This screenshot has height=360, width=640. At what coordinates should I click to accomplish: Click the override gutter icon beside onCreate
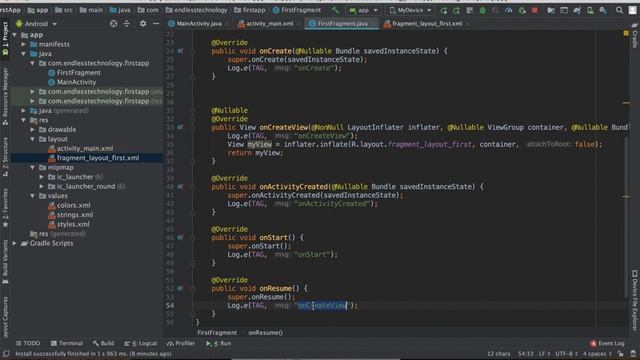coord(180,51)
